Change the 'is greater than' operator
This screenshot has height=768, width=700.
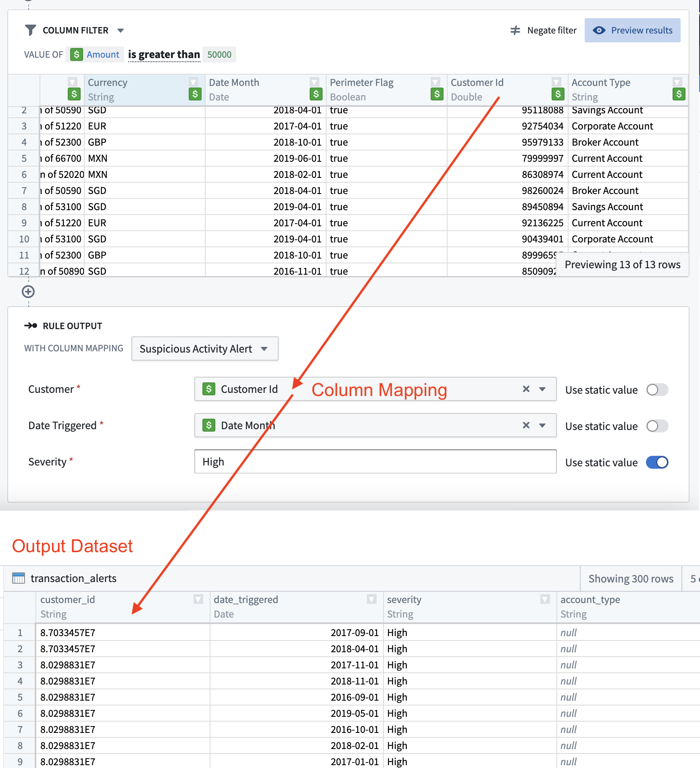click(164, 54)
